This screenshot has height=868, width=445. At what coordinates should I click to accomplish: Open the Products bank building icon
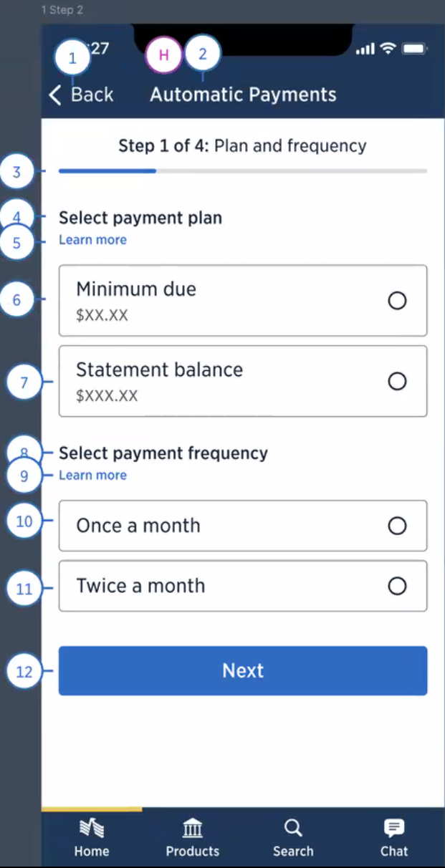click(x=192, y=829)
